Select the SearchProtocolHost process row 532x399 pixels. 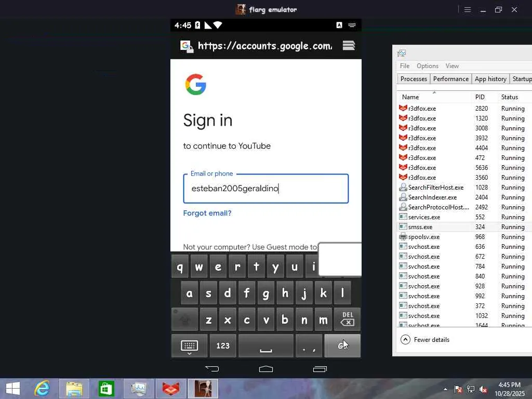[464, 207]
